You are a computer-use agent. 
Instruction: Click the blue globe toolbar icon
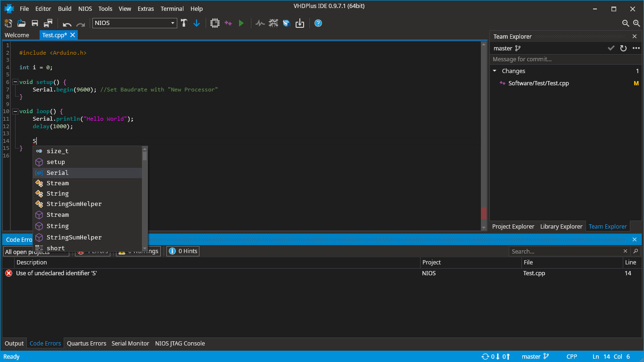(x=286, y=23)
